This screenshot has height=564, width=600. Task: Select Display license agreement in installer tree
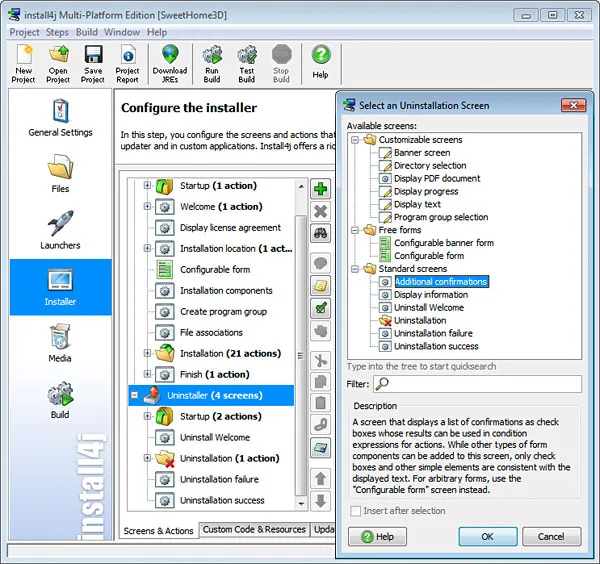point(230,228)
